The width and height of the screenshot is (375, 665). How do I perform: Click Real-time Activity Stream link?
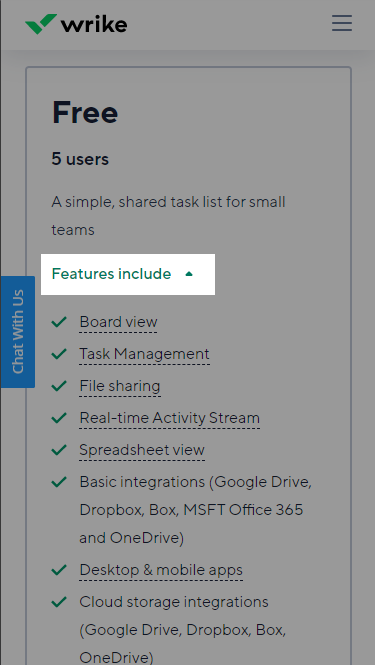pyautogui.click(x=169, y=418)
